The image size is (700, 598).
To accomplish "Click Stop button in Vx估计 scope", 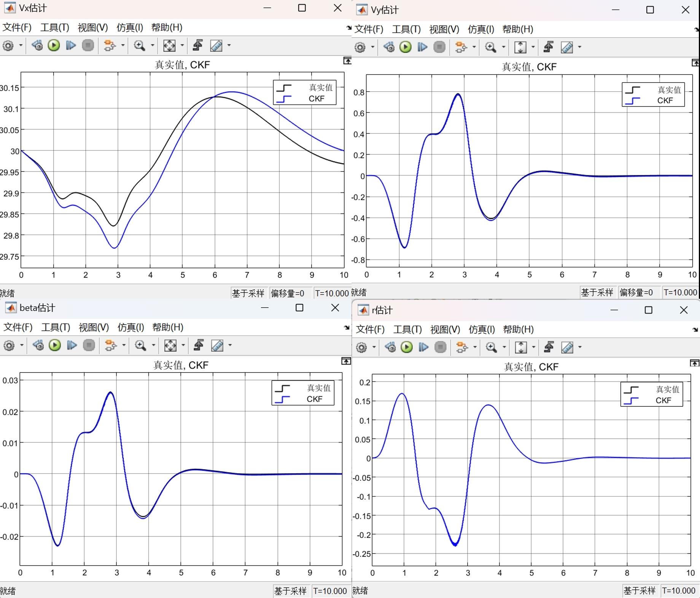I will tap(88, 46).
